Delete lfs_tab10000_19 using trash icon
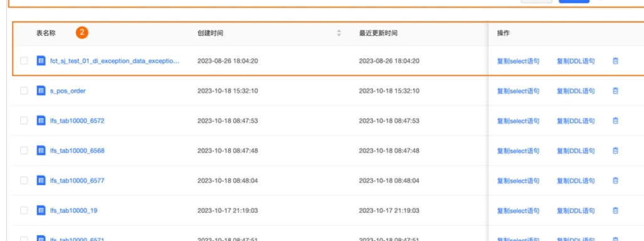This screenshot has height=241, width=644. [615, 210]
